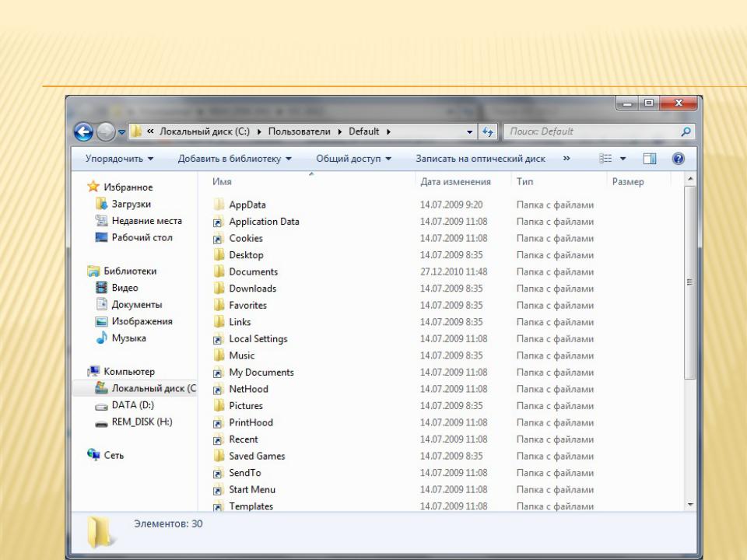This screenshot has width=747, height=560.
Task: Toggle the preview pane icon
Action: [650, 159]
